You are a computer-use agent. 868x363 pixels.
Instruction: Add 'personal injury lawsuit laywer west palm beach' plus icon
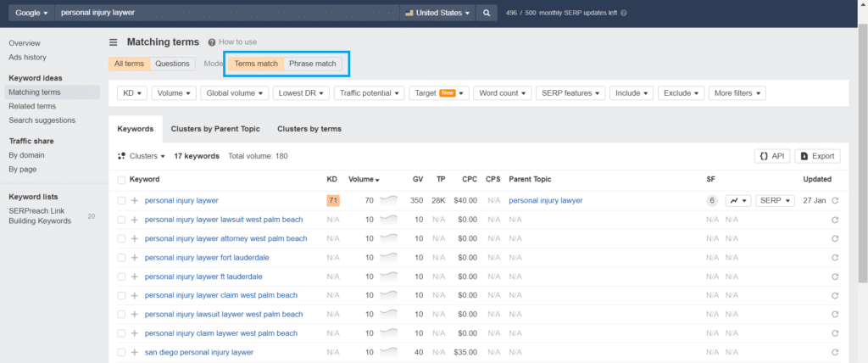pyautogui.click(x=135, y=314)
